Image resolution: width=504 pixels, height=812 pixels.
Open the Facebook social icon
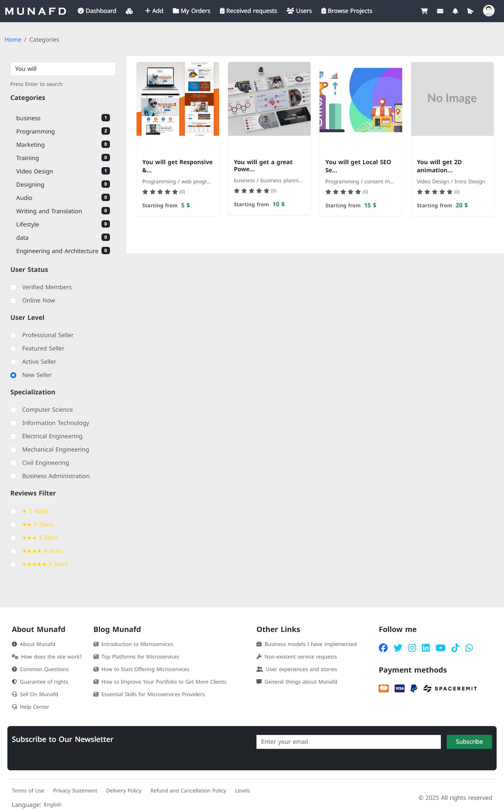383,648
